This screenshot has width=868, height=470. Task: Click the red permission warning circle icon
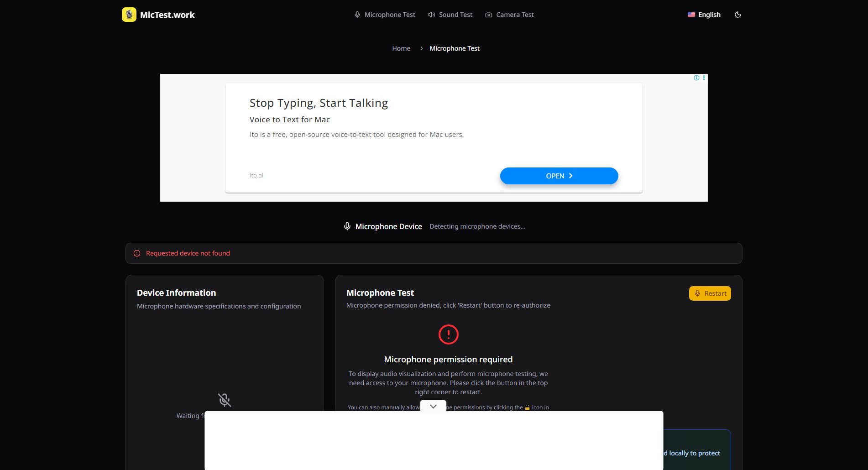(448, 334)
